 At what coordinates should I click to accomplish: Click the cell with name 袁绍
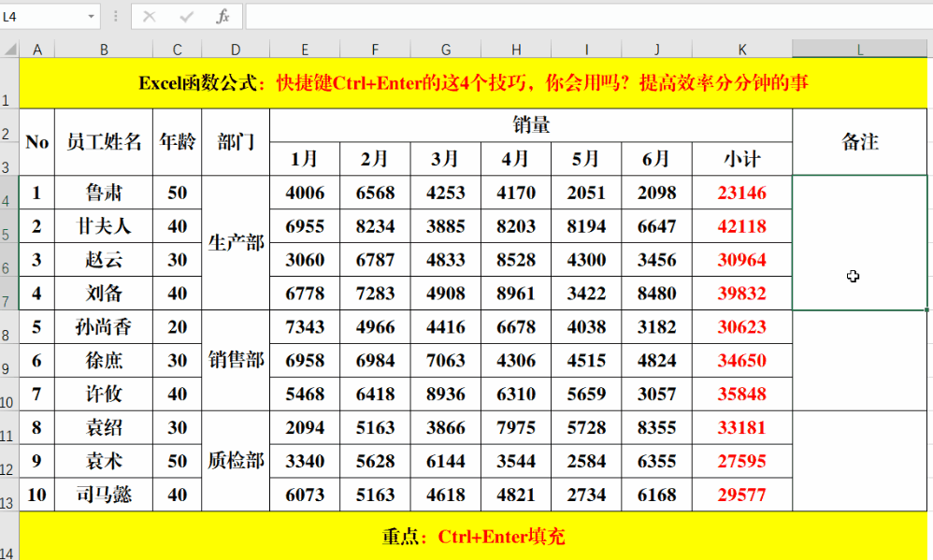pos(104,427)
